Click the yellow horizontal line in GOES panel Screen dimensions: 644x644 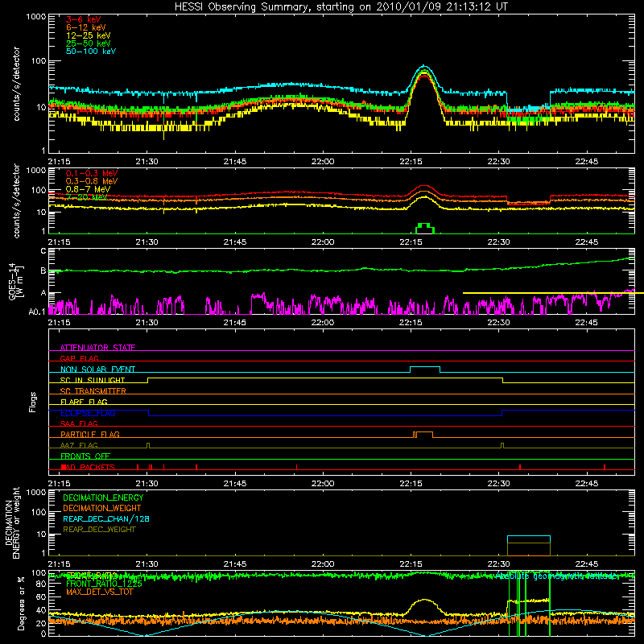[x=553, y=293]
